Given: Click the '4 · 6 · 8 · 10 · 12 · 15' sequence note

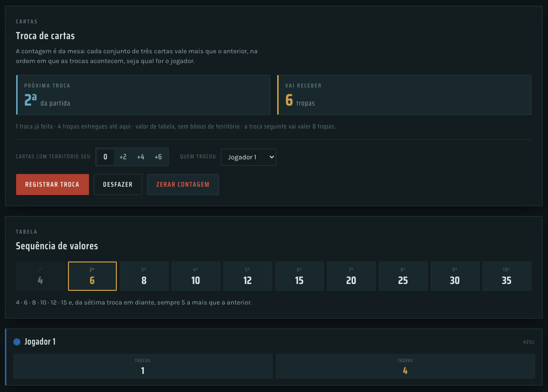Looking at the screenshot, I should (133, 302).
